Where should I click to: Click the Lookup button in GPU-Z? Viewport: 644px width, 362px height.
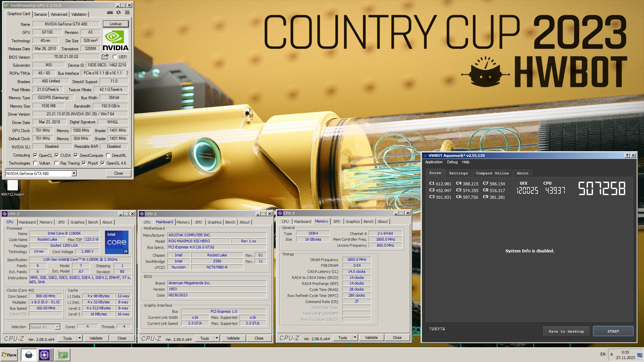click(x=115, y=24)
